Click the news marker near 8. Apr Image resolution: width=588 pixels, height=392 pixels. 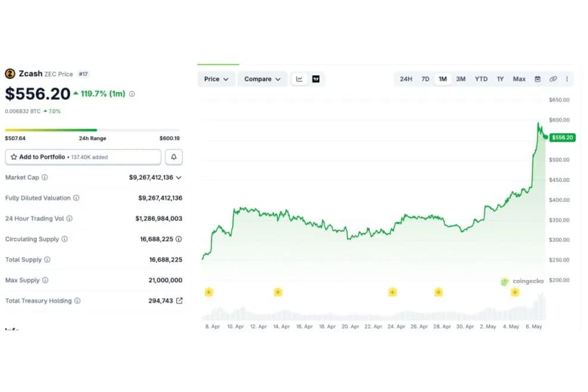tap(209, 292)
